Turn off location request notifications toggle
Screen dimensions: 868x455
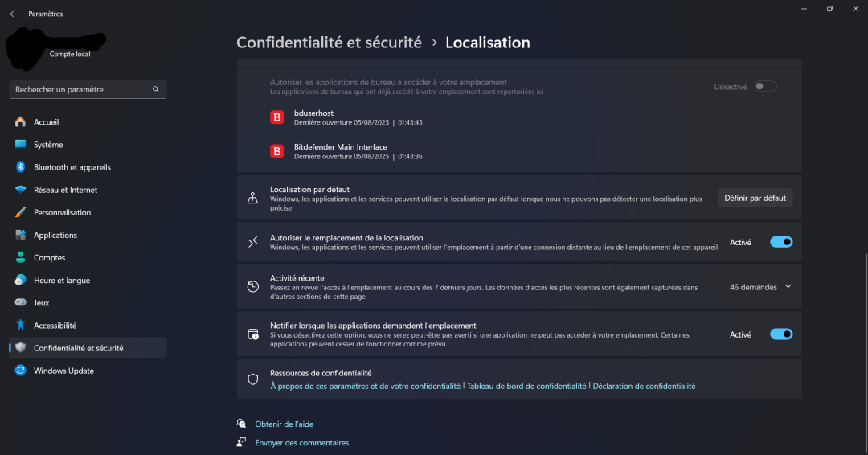(x=781, y=334)
